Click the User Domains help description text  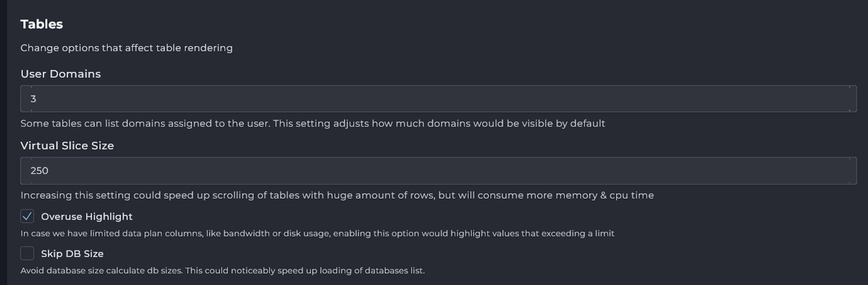tap(312, 124)
